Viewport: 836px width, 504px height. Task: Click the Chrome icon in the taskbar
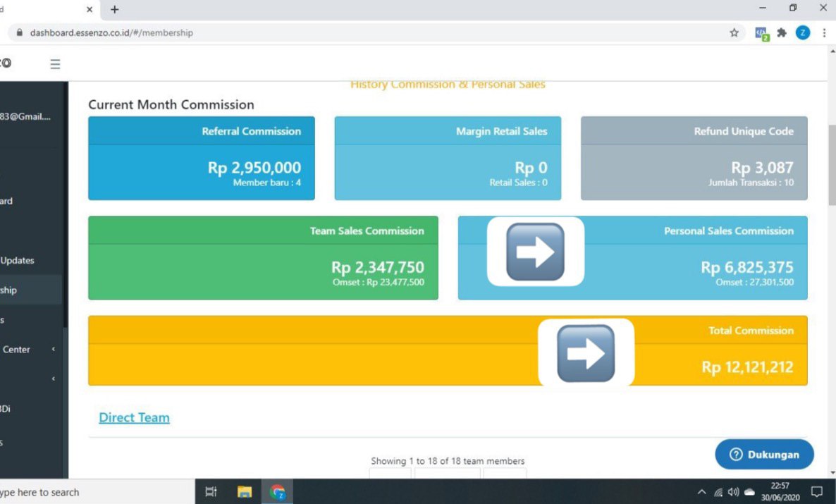[x=277, y=491]
